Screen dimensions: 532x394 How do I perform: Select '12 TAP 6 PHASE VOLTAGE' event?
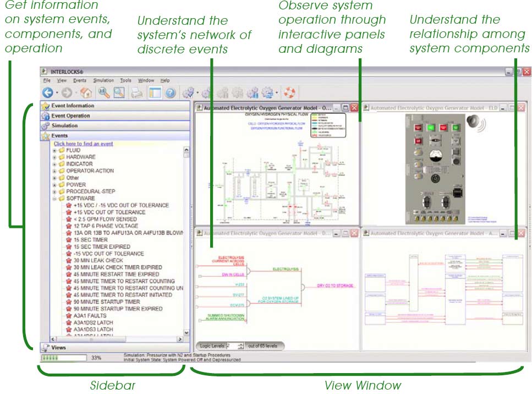click(x=106, y=226)
